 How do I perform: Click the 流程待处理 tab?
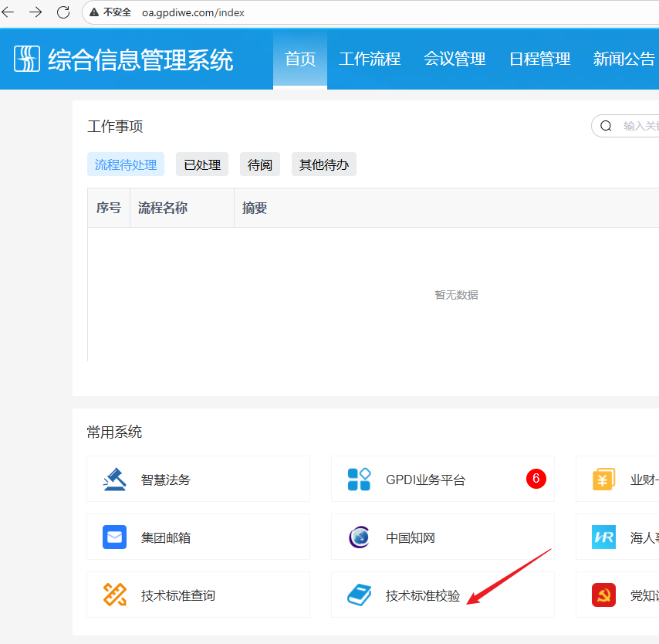click(126, 164)
